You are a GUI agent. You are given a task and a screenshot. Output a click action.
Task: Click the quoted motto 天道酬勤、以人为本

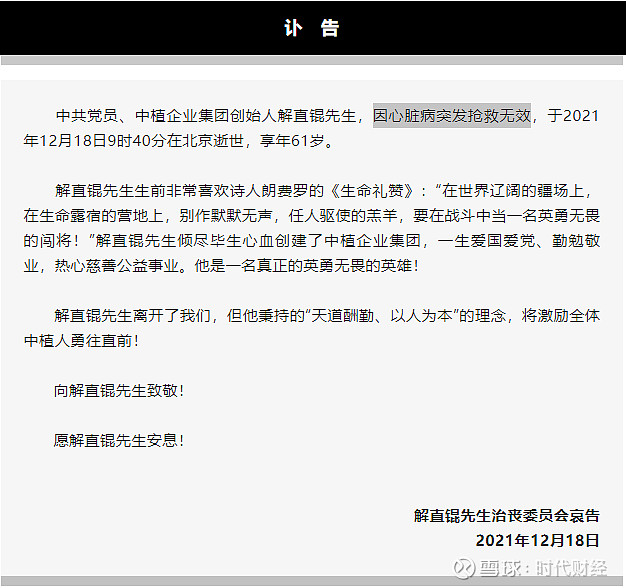click(381, 316)
